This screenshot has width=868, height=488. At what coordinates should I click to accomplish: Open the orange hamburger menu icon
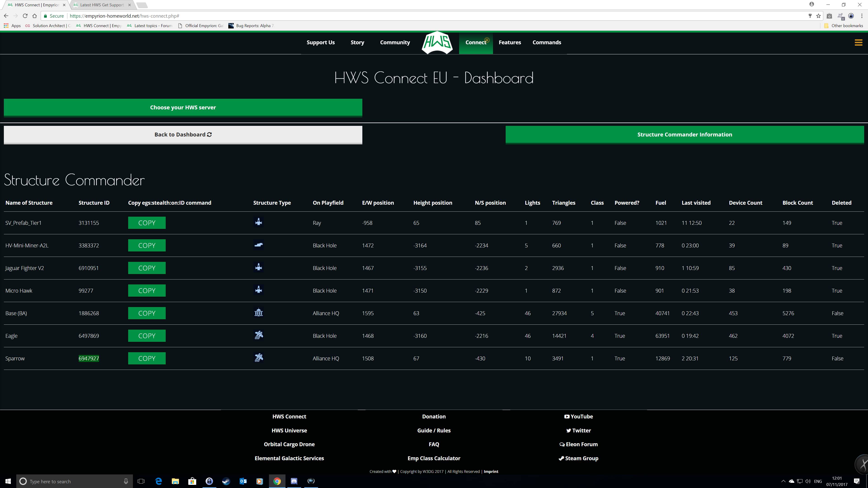[x=858, y=42]
